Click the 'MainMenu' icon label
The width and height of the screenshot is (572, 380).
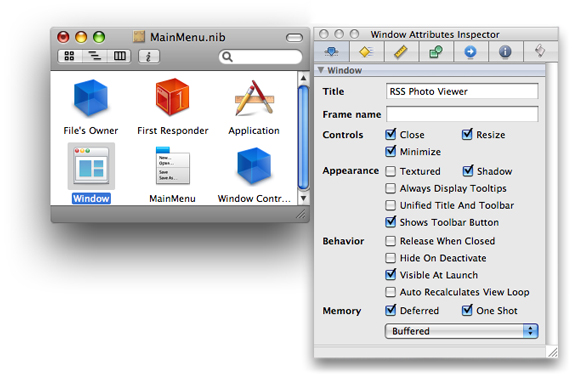pyautogui.click(x=173, y=198)
